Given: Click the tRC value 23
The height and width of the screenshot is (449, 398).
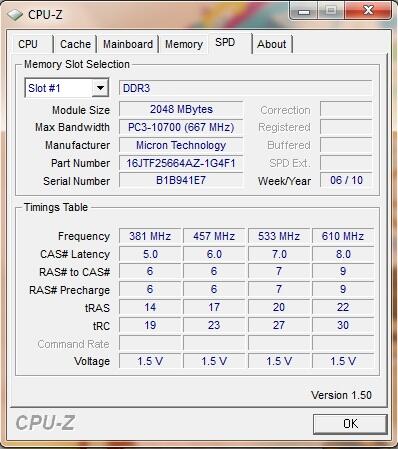Looking at the screenshot, I should tap(214, 325).
